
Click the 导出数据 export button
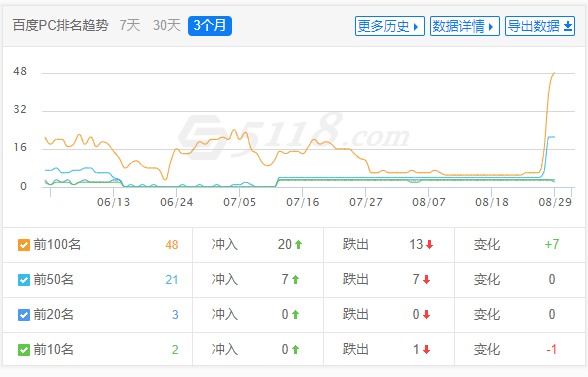540,26
